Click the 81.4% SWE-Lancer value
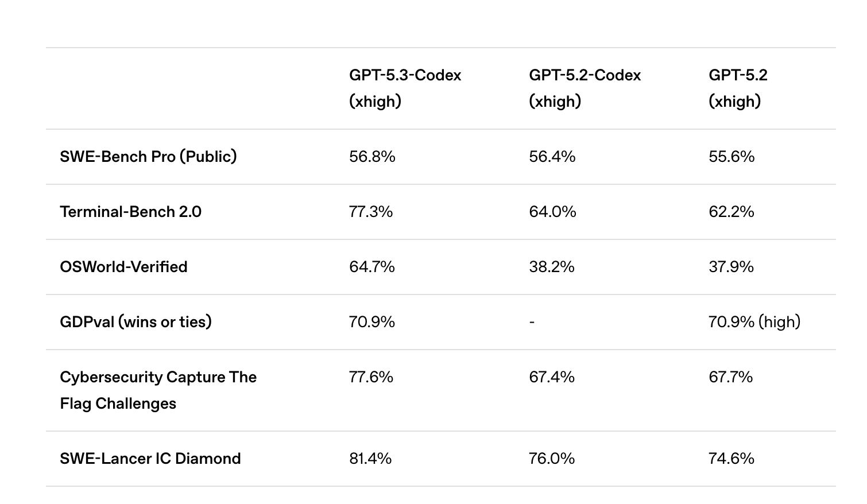Screen dimensions: 867x504 tap(370, 458)
